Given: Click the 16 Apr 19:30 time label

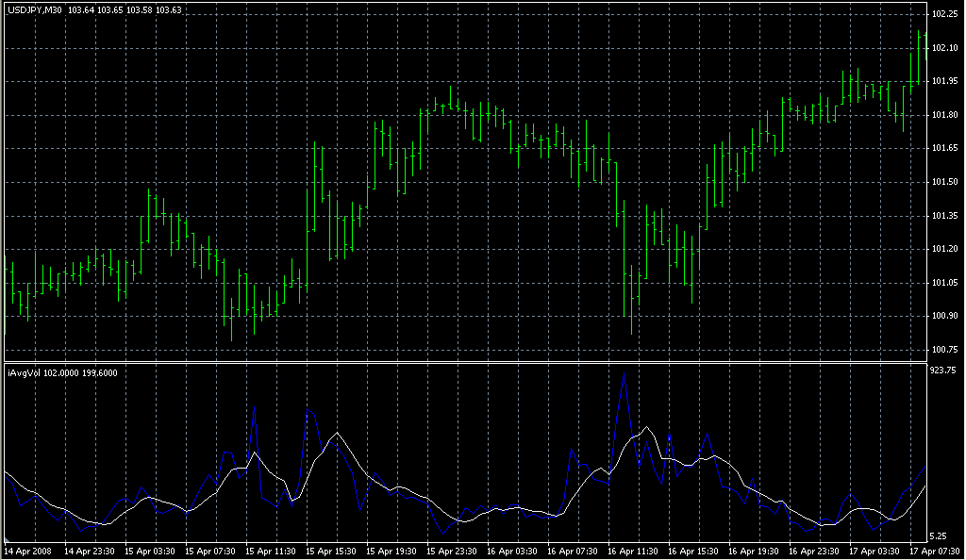Looking at the screenshot, I should 754,551.
